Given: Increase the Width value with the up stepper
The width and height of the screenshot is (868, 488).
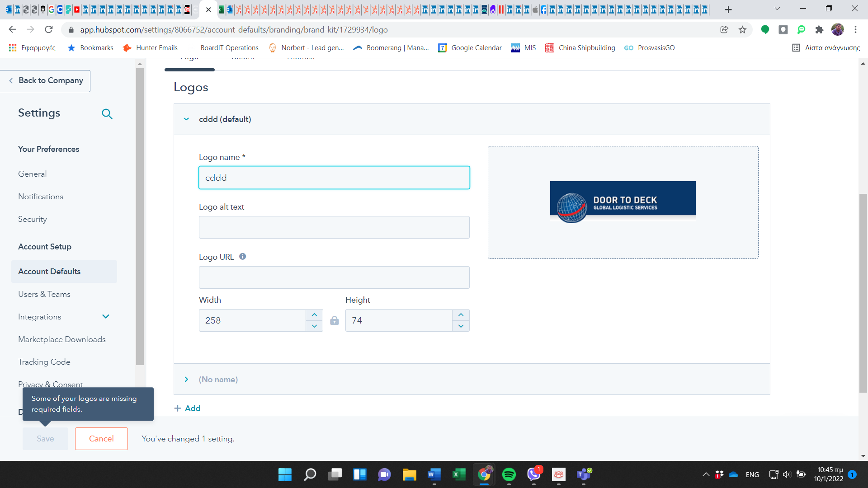Looking at the screenshot, I should point(314,314).
